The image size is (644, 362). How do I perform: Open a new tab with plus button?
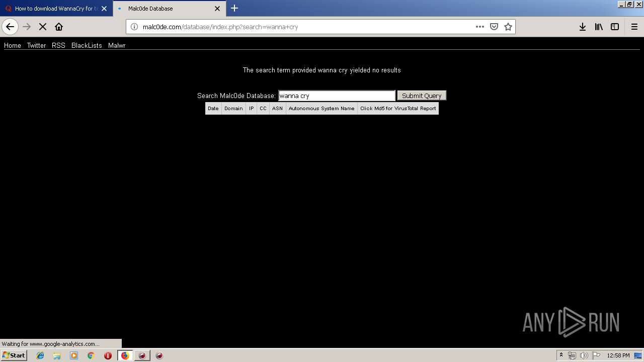tap(234, 8)
